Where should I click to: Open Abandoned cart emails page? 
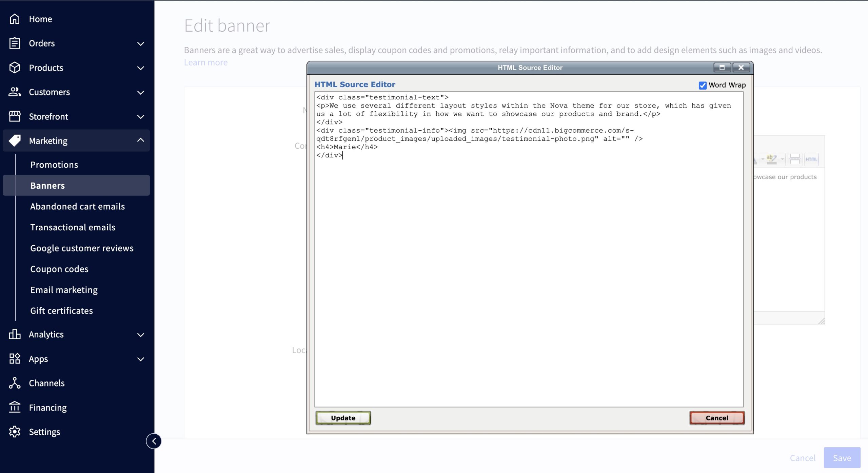click(77, 206)
